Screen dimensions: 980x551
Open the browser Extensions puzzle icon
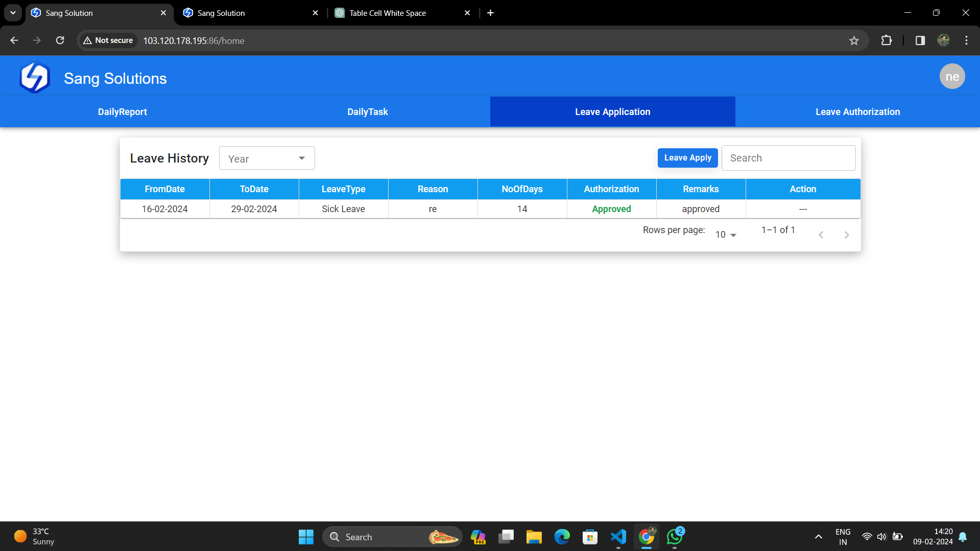click(887, 41)
